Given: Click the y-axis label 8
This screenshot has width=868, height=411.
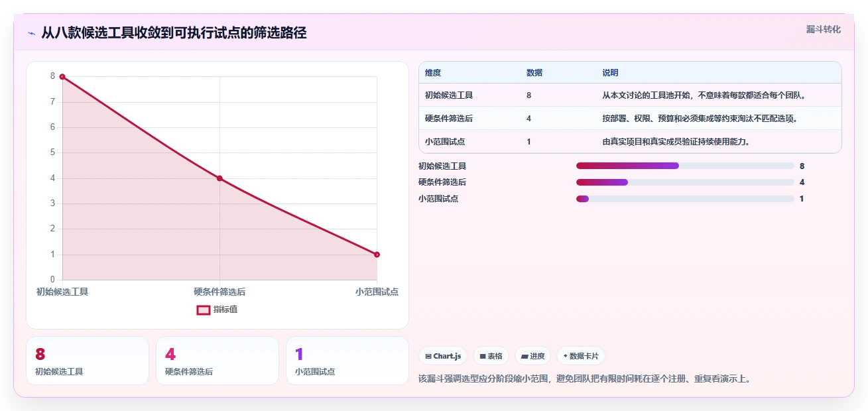Looking at the screenshot, I should [x=53, y=77].
